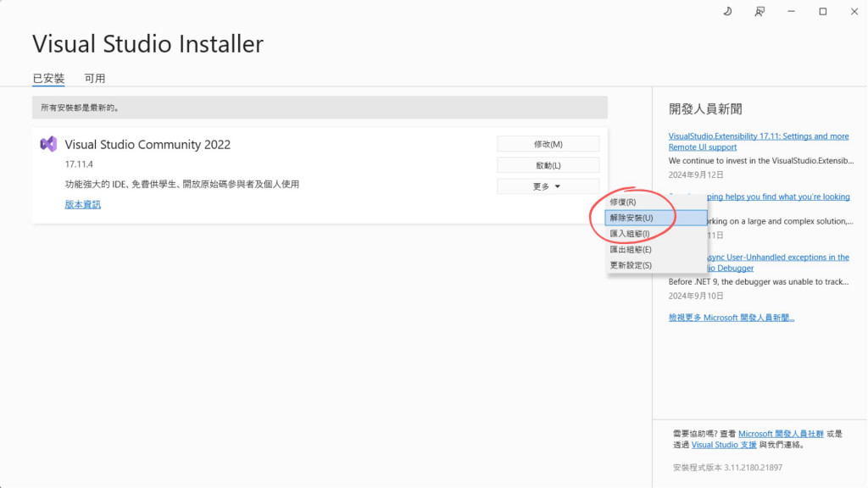Expand the 更多 dropdown button

pyautogui.click(x=548, y=186)
